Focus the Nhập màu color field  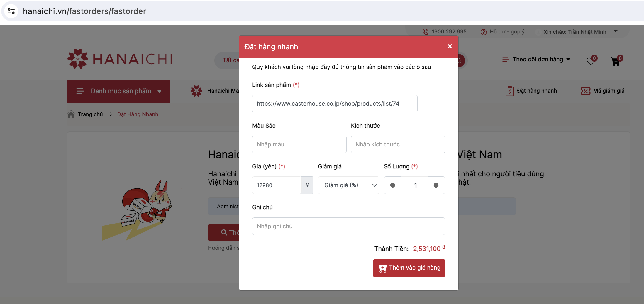299,144
